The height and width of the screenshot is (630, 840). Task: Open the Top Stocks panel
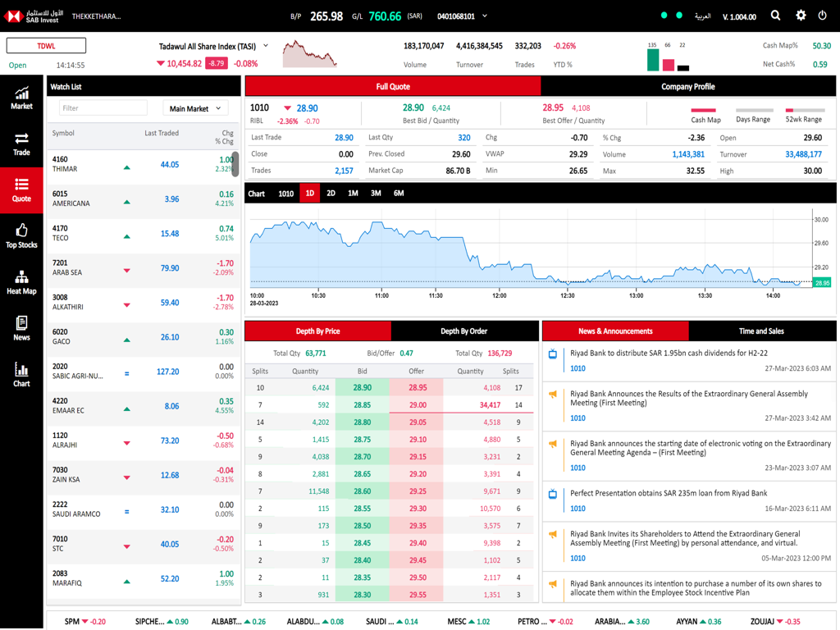click(21, 236)
